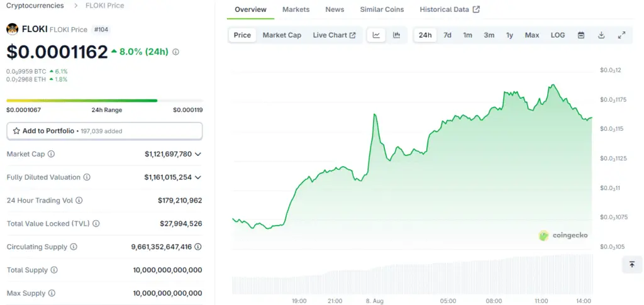The height and width of the screenshot is (305, 644).
Task: Click the Total Supply info icon
Action: (54, 270)
